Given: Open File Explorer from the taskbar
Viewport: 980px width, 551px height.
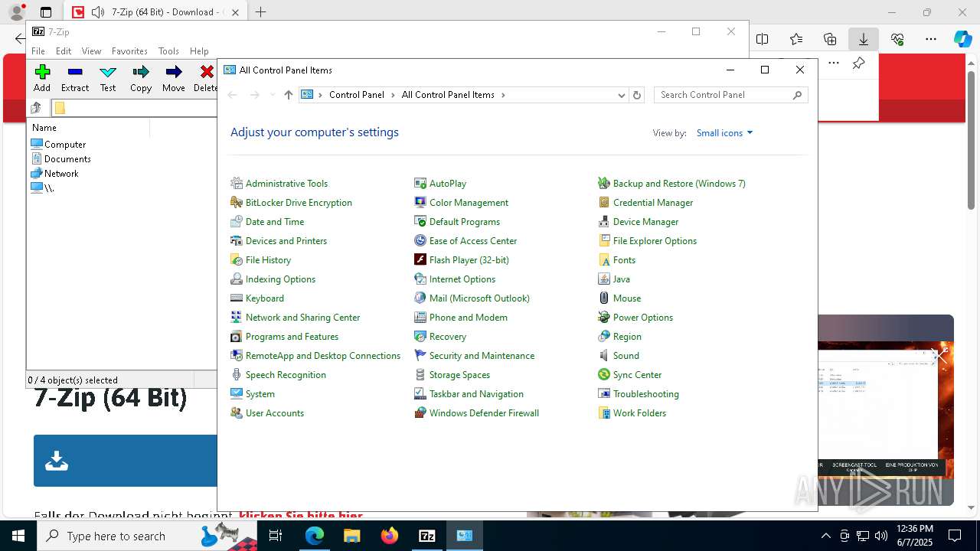Looking at the screenshot, I should (x=352, y=536).
